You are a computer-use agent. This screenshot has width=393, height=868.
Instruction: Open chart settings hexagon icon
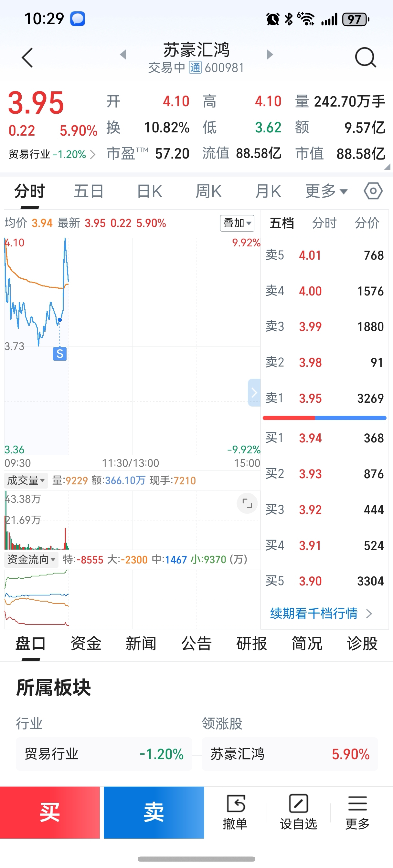(373, 191)
